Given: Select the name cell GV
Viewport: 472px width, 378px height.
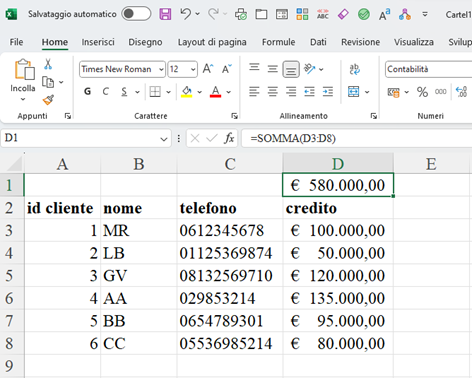Looking at the screenshot, I should coord(139,276).
